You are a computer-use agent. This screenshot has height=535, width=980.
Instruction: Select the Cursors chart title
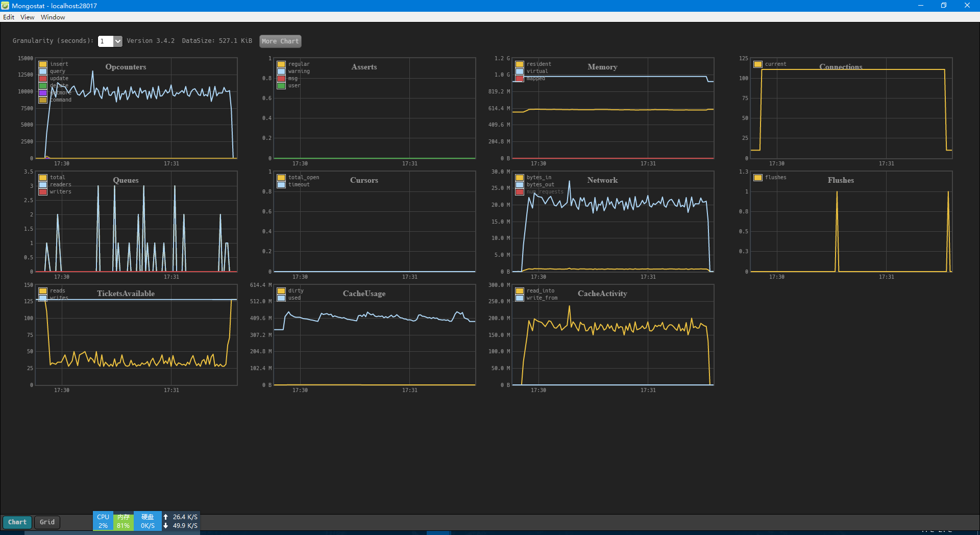click(x=364, y=180)
